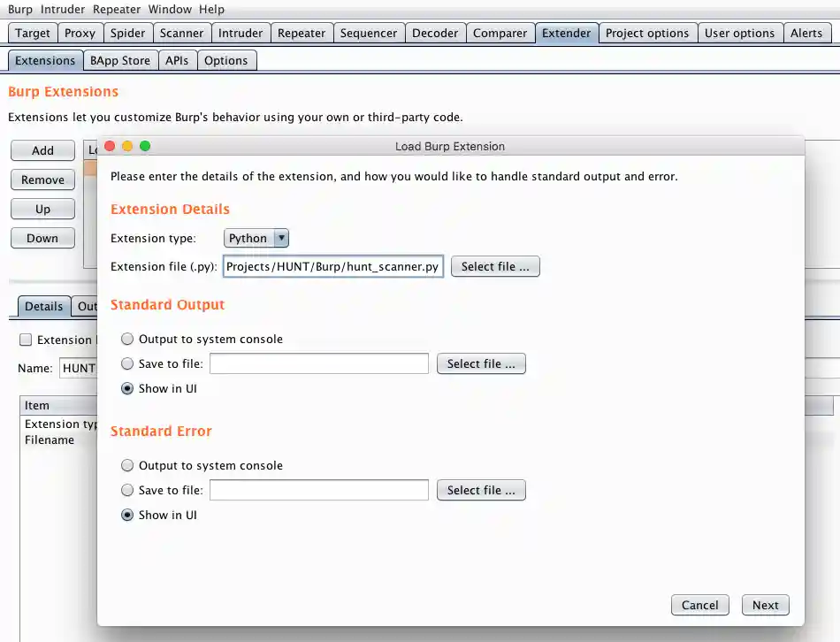Click Select file under Standard Output

481,363
